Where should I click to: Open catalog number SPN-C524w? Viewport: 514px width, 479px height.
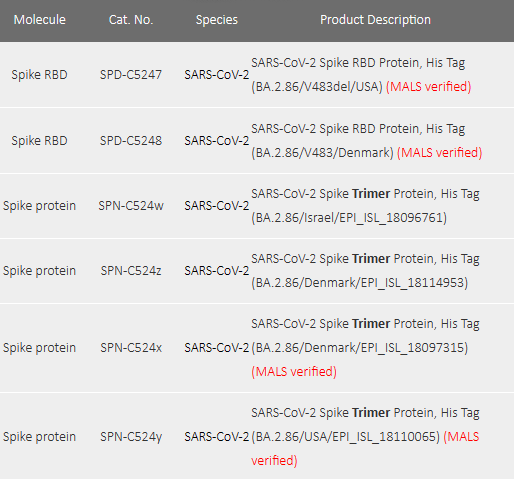(131, 206)
